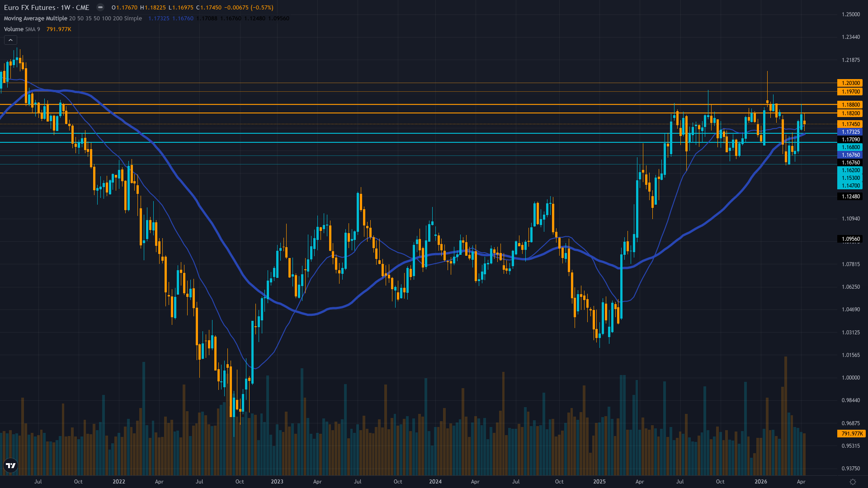This screenshot has width=868, height=488.
Task: Click the 1.04690 price scale tick
Action: [850, 310]
